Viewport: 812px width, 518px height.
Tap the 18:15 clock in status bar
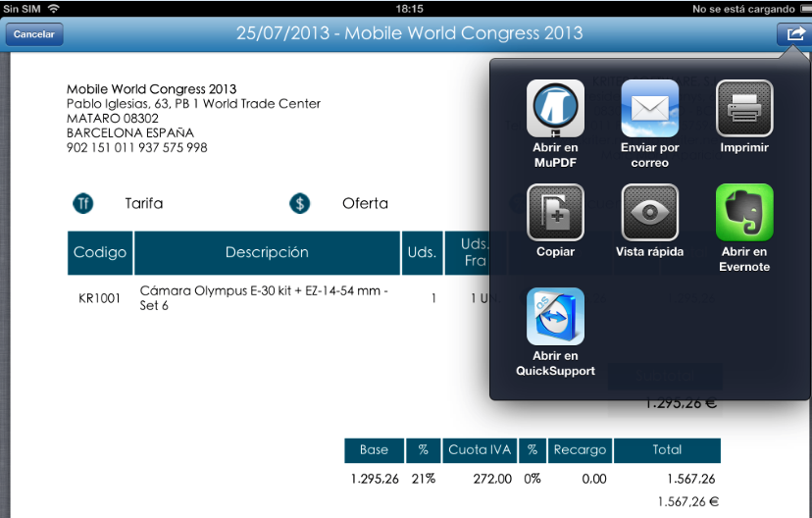coord(409,9)
